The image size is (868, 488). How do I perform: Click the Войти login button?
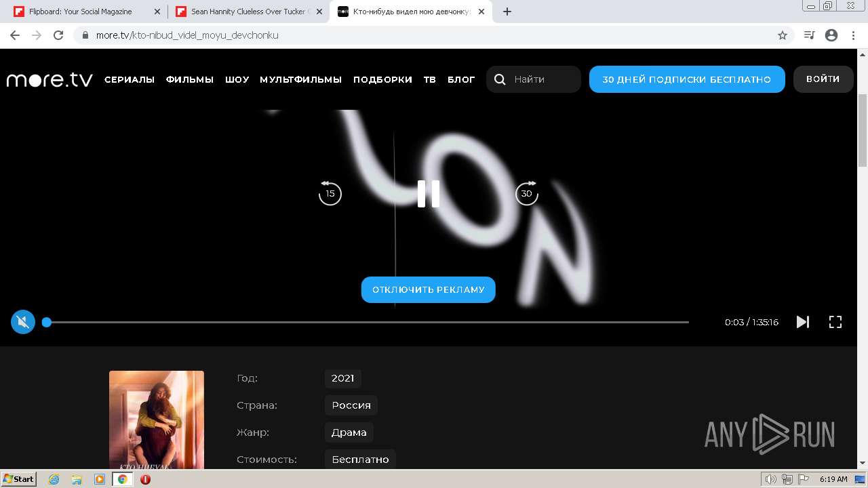pos(823,79)
